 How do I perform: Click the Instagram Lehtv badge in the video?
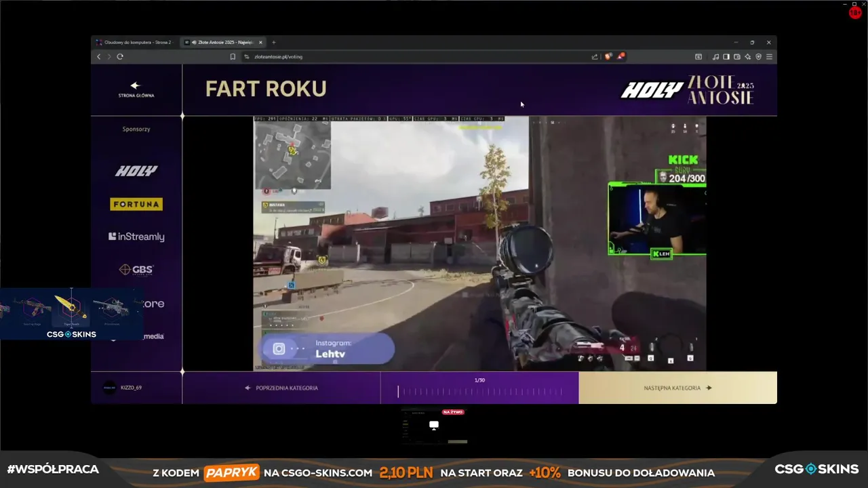(x=328, y=349)
